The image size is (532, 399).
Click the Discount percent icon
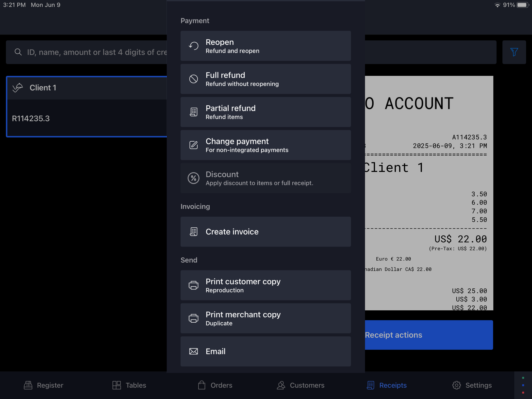(x=194, y=178)
